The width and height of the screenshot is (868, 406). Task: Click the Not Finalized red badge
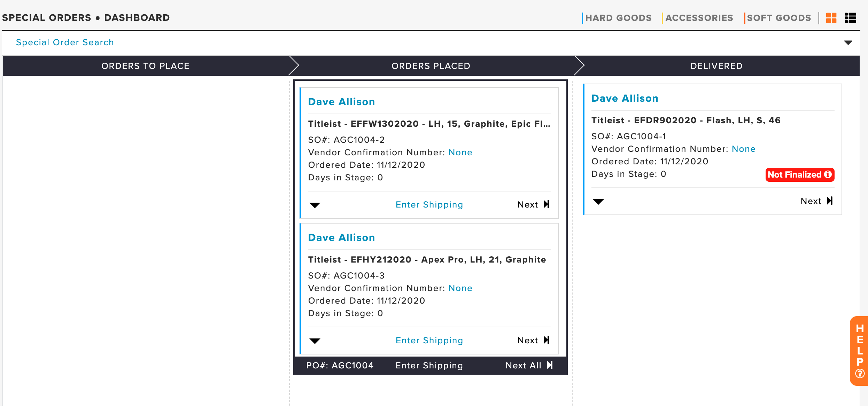[800, 174]
